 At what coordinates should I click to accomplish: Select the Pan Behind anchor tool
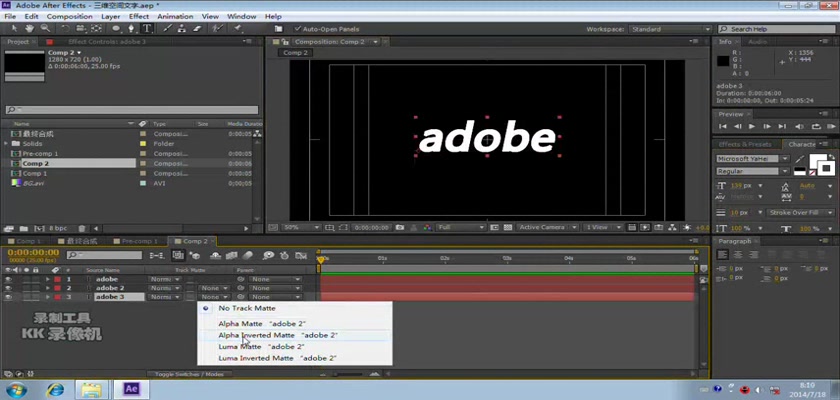pyautogui.click(x=96, y=28)
